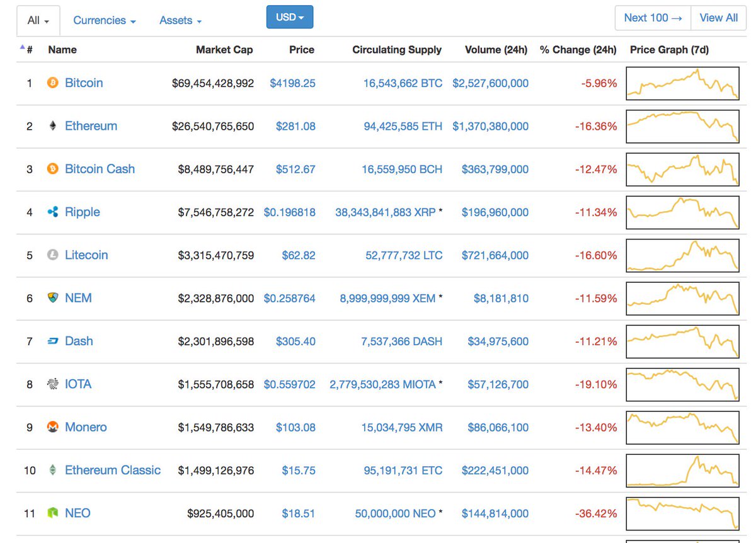The width and height of the screenshot is (756, 543).
Task: Expand the Assets filter dropdown
Action: click(x=180, y=21)
